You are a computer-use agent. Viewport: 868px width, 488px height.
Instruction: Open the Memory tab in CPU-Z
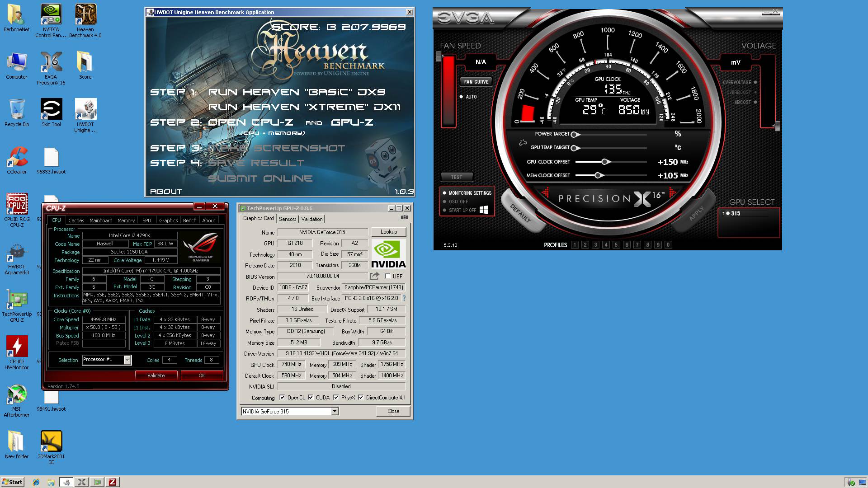tap(126, 221)
